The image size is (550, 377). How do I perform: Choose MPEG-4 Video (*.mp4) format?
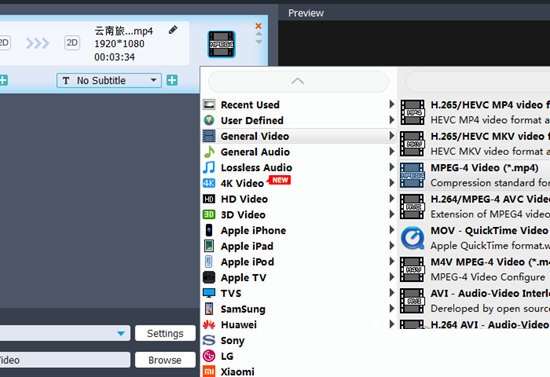click(x=474, y=175)
